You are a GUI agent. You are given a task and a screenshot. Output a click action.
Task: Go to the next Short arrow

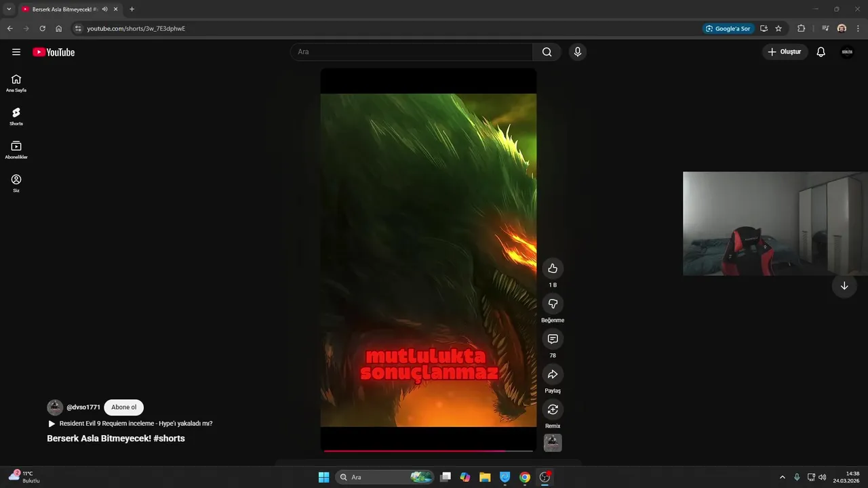pos(844,286)
